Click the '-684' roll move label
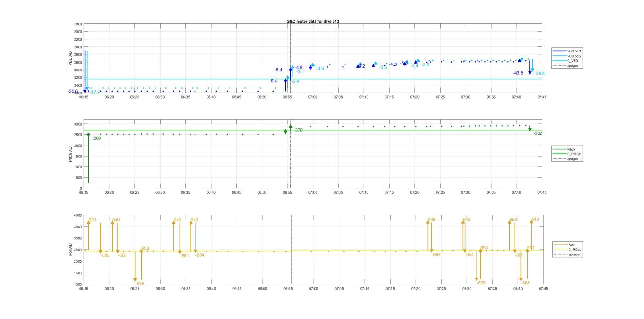Screen dimensions: 644x319 click(x=469, y=255)
